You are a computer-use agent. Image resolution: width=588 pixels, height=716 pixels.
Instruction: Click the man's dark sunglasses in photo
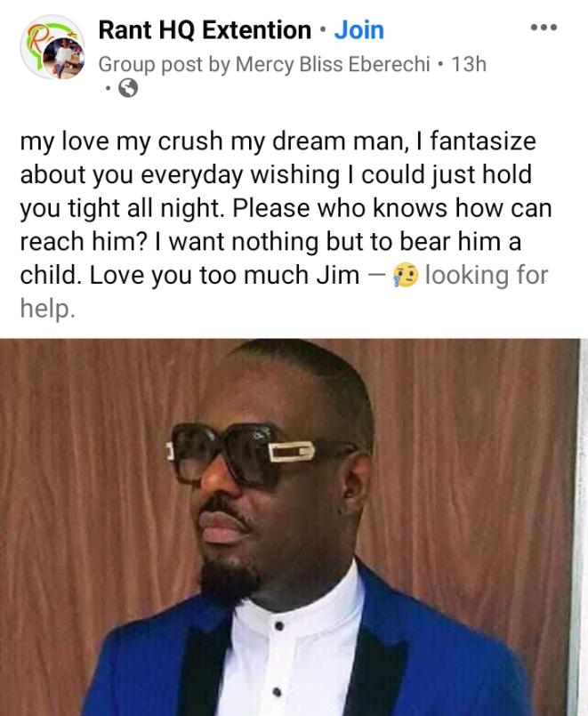click(241, 454)
